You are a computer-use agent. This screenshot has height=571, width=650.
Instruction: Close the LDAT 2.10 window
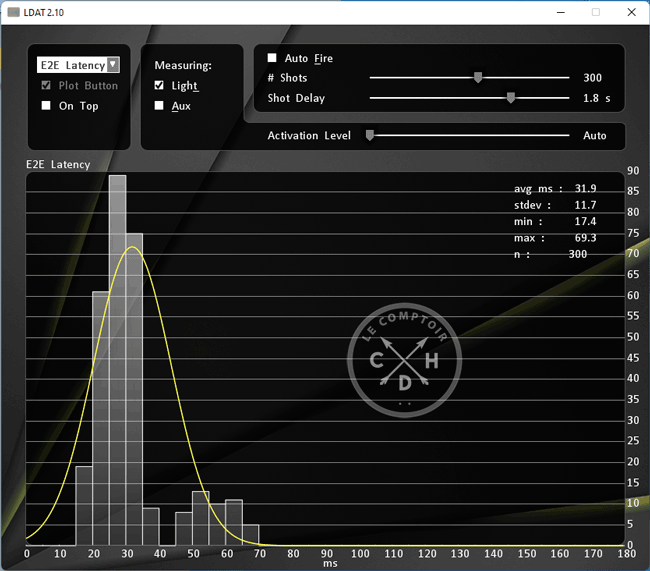[x=628, y=12]
